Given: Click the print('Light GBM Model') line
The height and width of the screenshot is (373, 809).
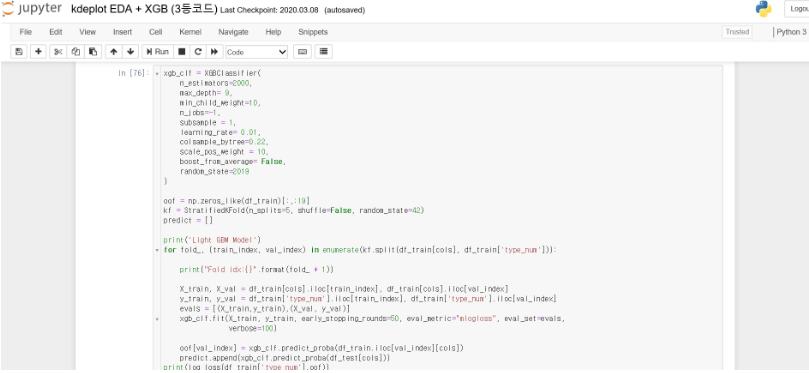Looking at the screenshot, I should pyautogui.click(x=213, y=240).
